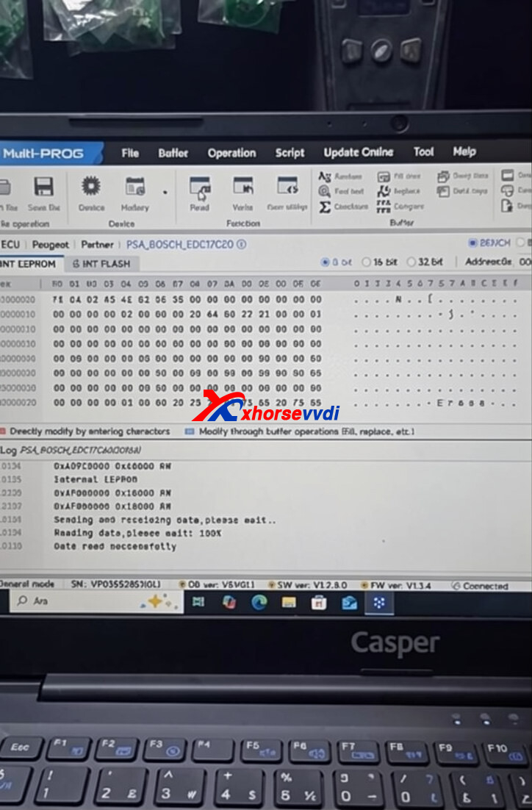Open the Tool menu

423,152
